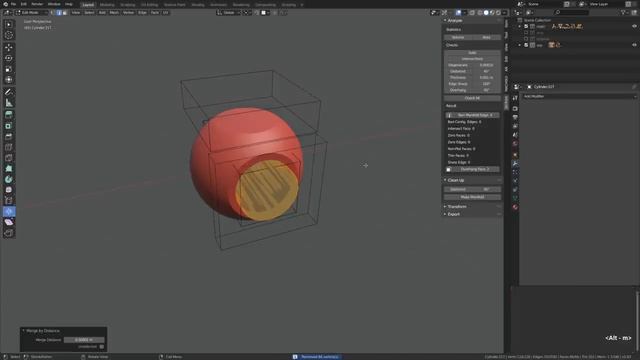Image resolution: width=640 pixels, height=360 pixels.
Task: Open the outliner filter funnel
Action: click(x=623, y=13)
